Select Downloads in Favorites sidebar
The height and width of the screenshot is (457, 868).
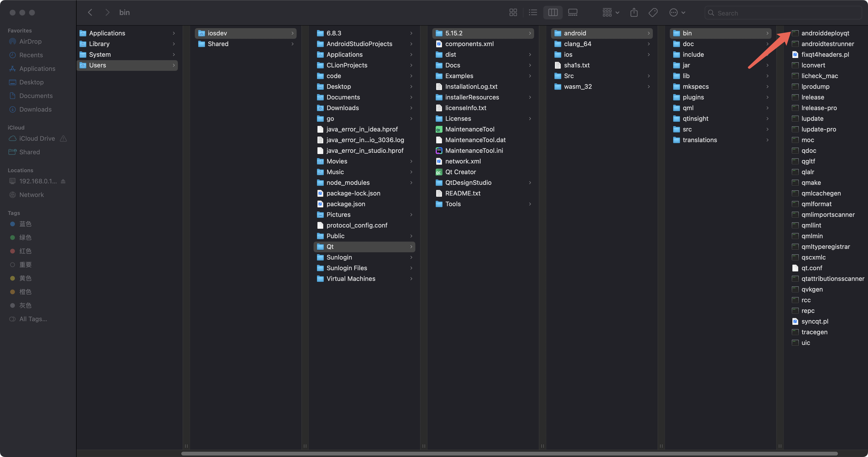(x=35, y=109)
